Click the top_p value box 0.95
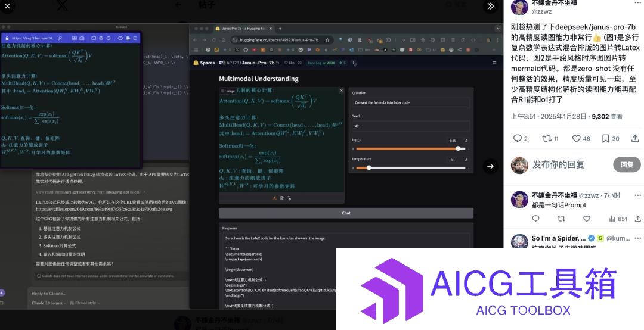Viewport: 644px width, 330px height. coord(454,141)
